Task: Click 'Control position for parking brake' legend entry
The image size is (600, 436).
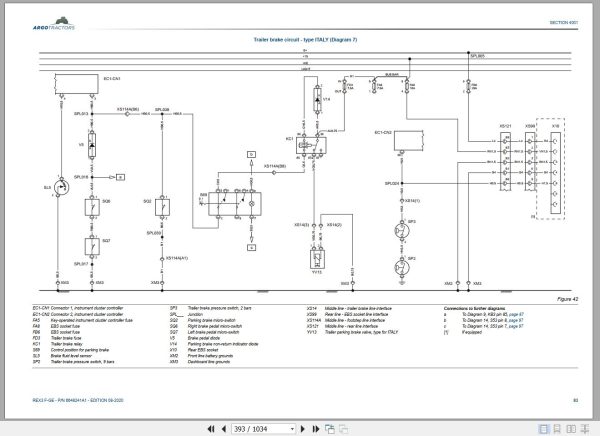Action: coord(80,350)
